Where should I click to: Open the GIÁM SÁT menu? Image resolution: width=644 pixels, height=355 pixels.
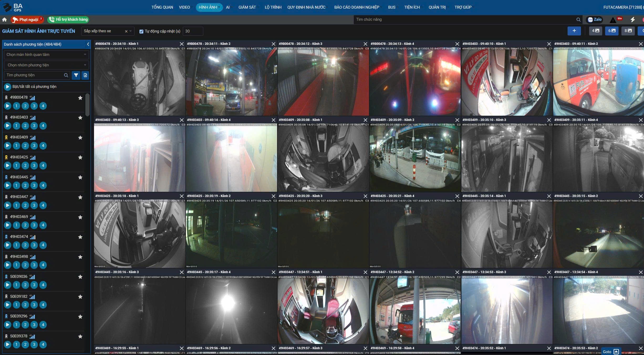click(x=247, y=7)
